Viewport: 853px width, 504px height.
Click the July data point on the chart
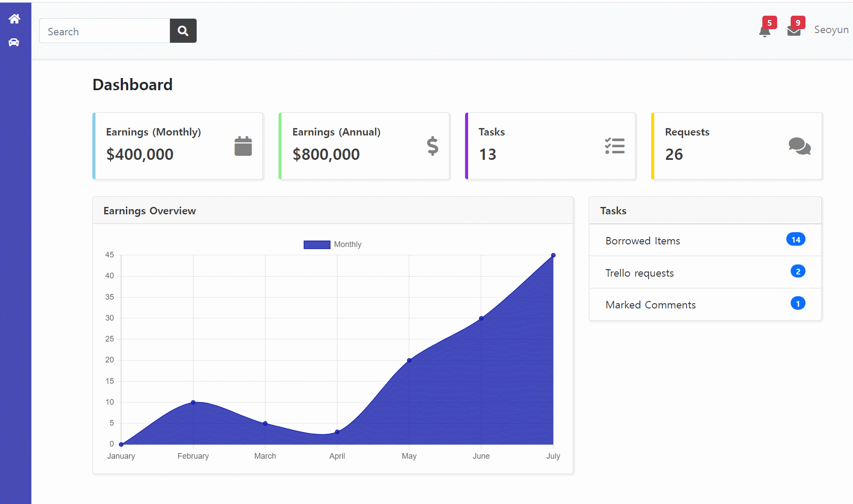click(x=553, y=255)
